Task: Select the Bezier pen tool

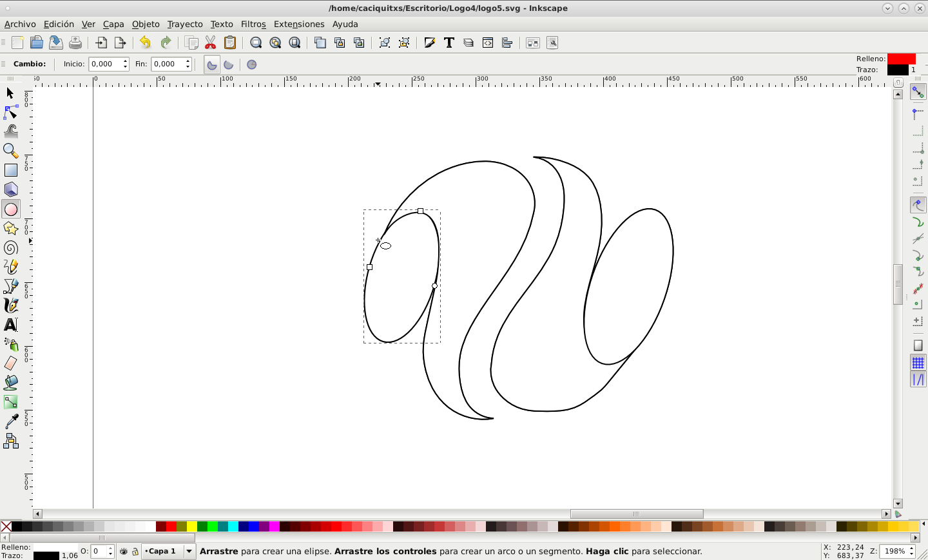Action: [10, 286]
